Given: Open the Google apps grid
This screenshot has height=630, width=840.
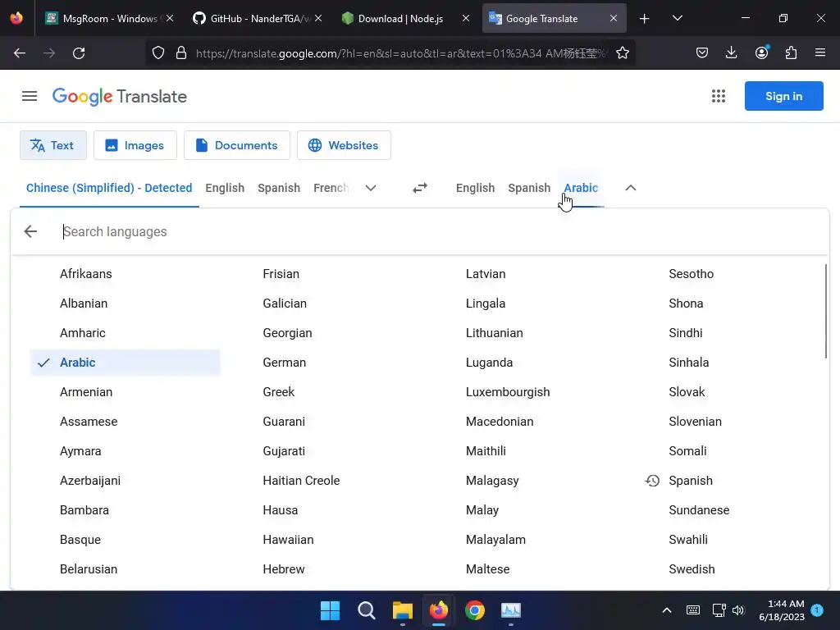Looking at the screenshot, I should coord(718,97).
